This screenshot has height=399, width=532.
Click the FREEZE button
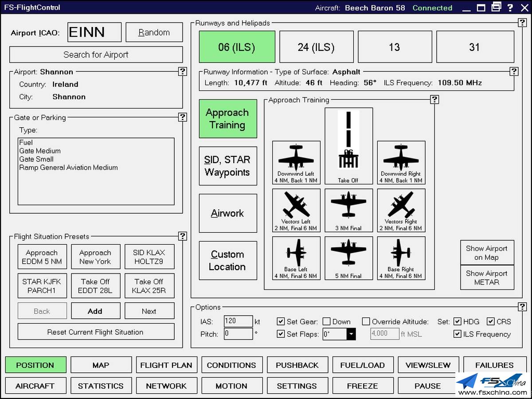click(x=363, y=386)
